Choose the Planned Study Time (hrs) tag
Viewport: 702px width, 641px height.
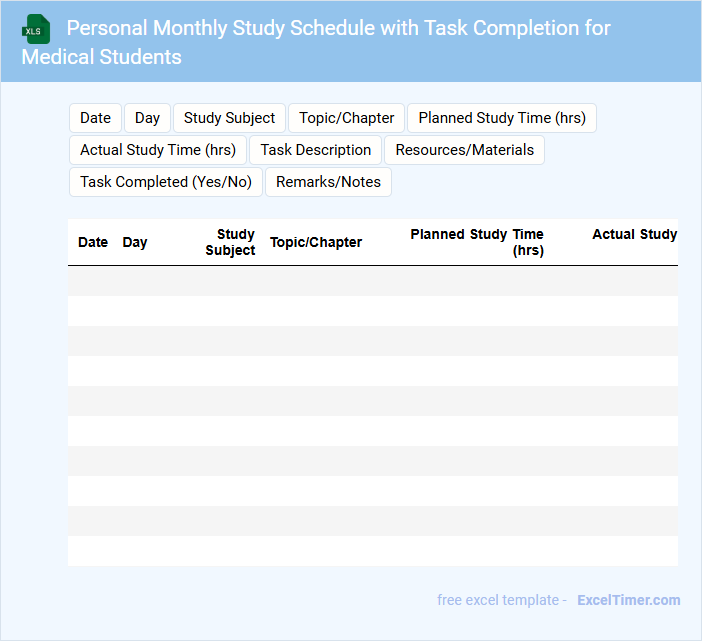click(x=502, y=118)
